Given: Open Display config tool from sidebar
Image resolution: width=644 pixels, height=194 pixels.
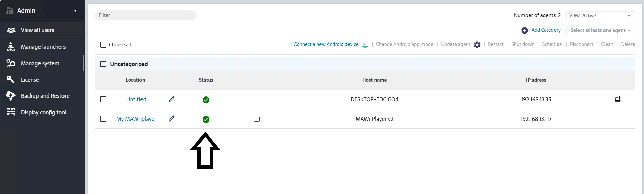Looking at the screenshot, I should coord(43,112).
